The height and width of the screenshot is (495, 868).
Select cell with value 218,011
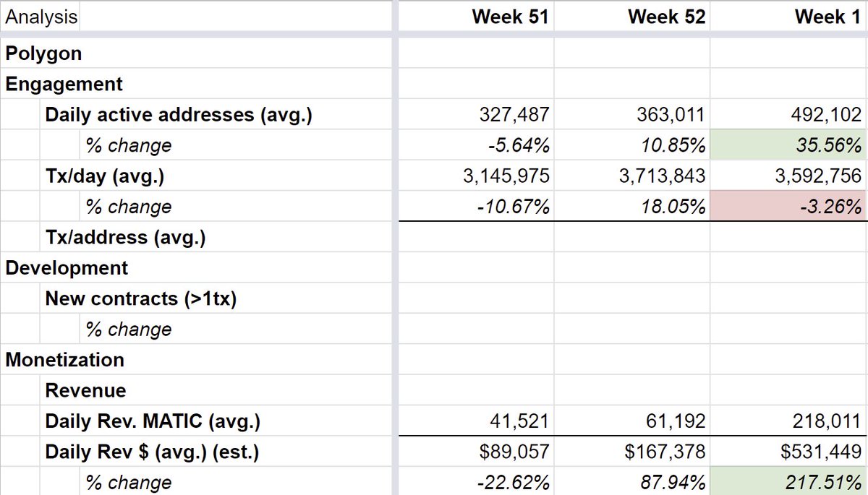(789, 421)
